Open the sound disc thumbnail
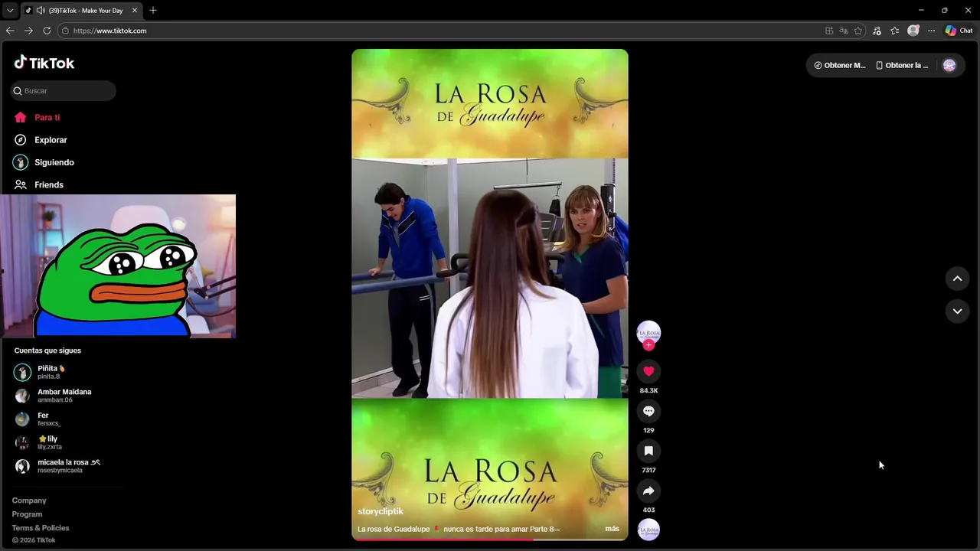Screen dimensions: 980x551 pyautogui.click(x=648, y=530)
